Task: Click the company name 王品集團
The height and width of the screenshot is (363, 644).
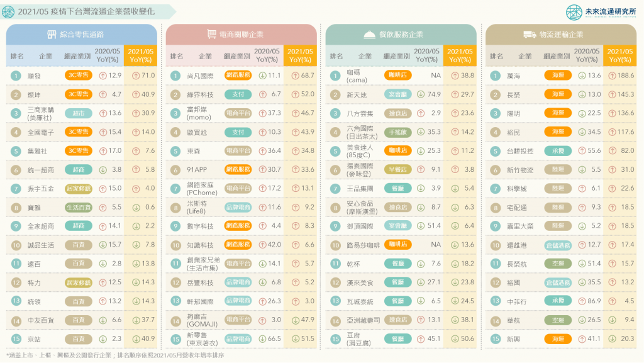Action: (x=360, y=189)
